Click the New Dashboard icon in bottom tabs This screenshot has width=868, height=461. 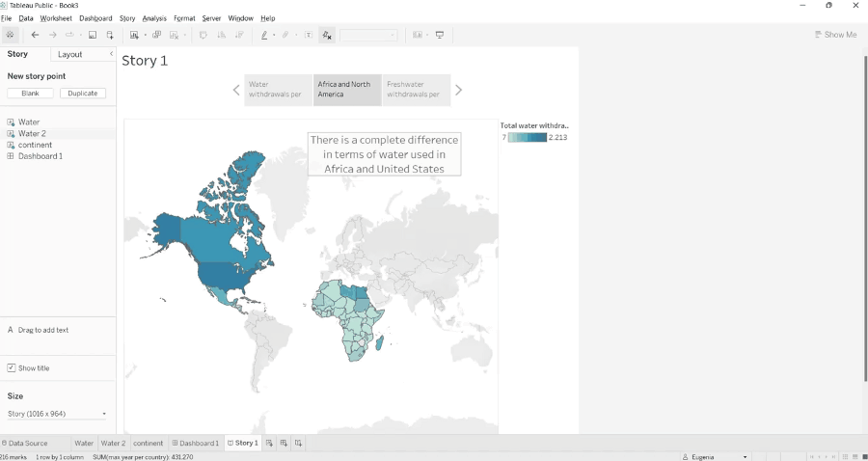[284, 443]
